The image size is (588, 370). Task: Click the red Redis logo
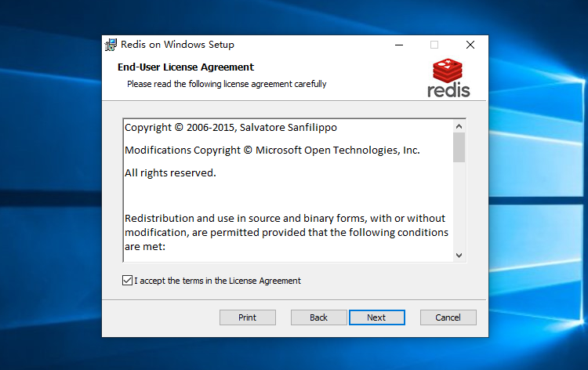point(448,78)
